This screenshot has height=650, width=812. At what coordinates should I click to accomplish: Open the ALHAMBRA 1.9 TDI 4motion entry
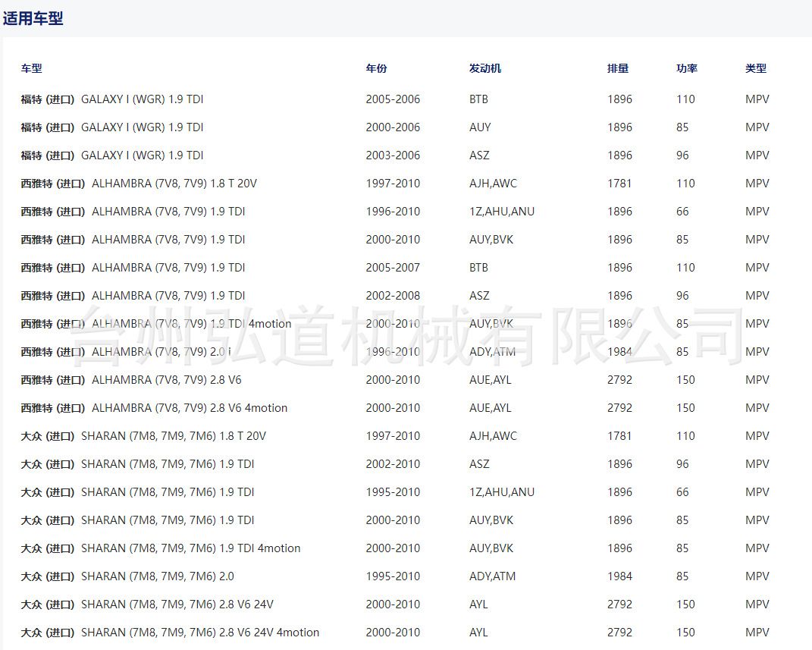coord(155,324)
